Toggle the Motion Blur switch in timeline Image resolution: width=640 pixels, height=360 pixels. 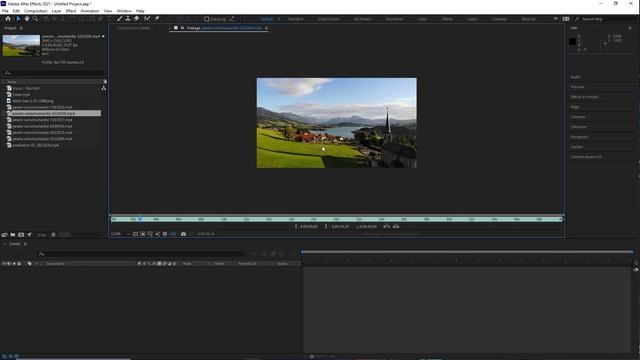[164, 264]
